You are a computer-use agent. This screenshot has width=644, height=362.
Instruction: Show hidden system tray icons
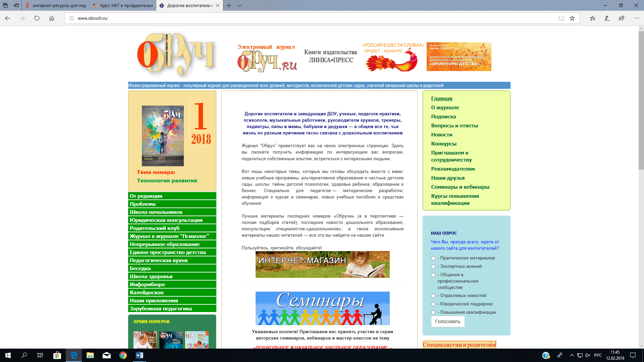(x=572, y=355)
